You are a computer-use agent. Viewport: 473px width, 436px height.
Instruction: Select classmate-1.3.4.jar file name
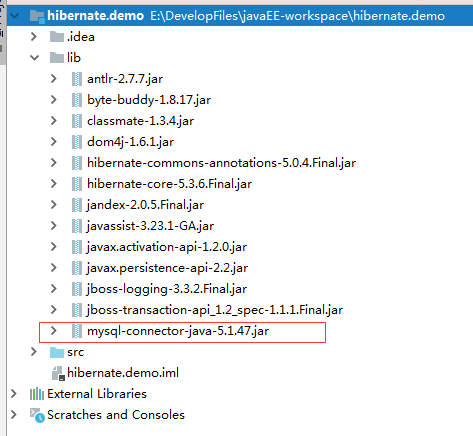140,121
